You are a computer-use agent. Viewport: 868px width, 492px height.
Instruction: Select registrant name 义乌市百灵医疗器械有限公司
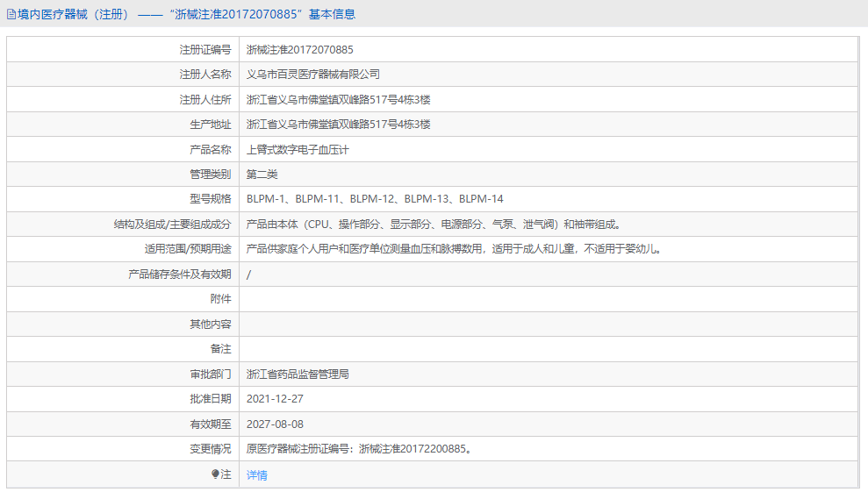point(312,75)
